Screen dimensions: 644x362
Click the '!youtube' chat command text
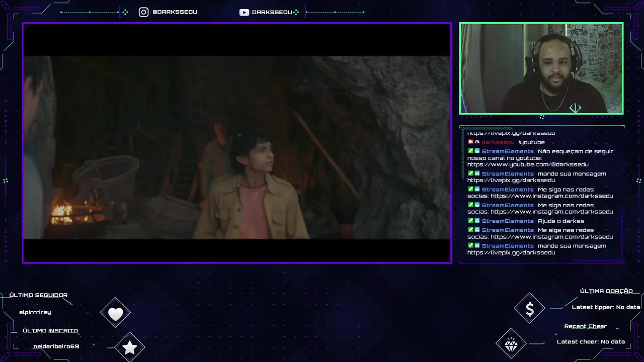pyautogui.click(x=532, y=142)
